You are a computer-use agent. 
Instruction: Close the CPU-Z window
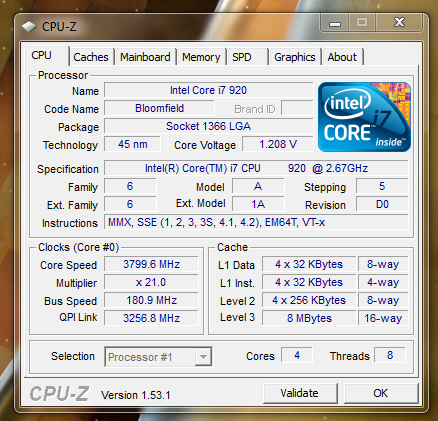pos(399,23)
